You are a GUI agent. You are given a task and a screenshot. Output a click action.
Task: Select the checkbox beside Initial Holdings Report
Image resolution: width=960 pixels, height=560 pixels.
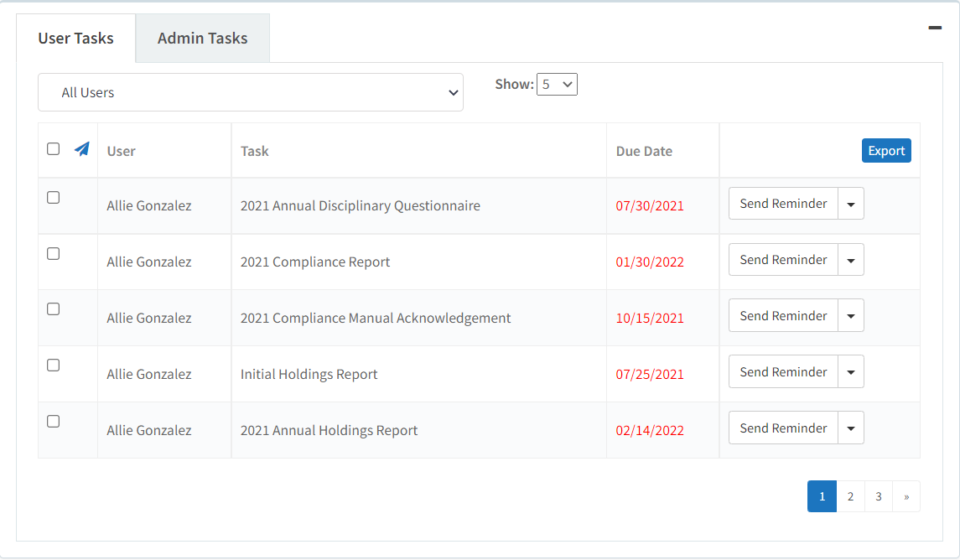tap(53, 365)
